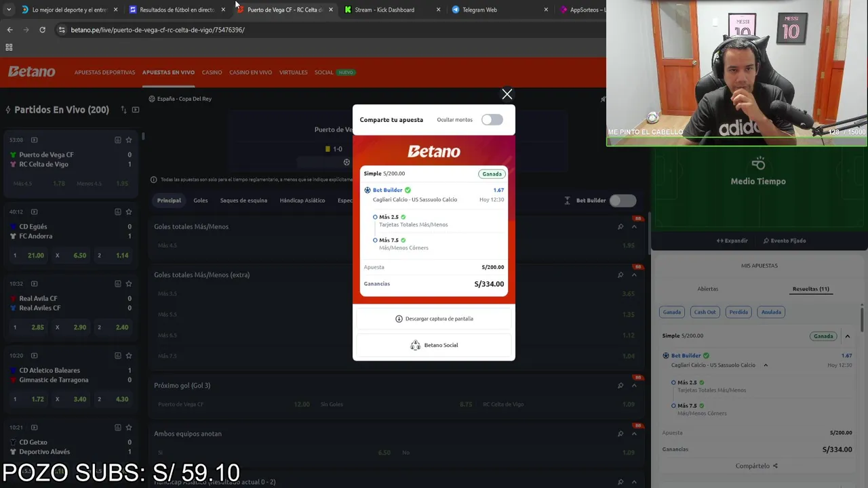Filter settled bets by Anulada
868x488 pixels.
point(772,312)
